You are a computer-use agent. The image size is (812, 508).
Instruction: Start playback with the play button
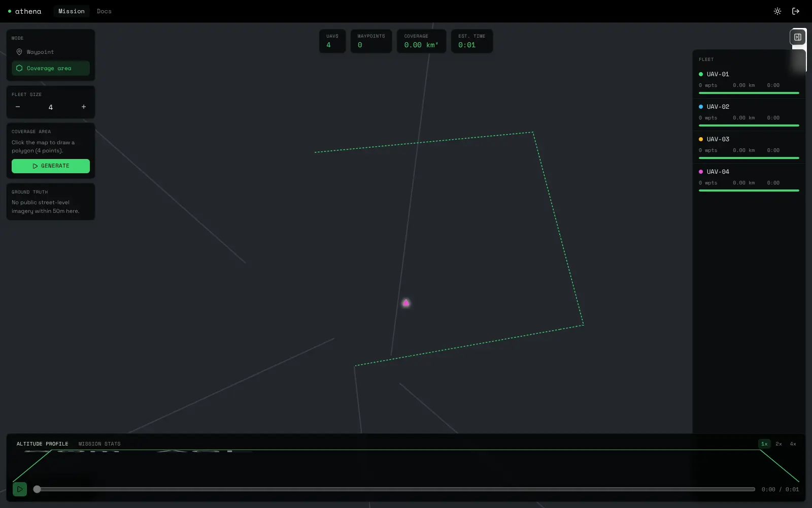click(x=20, y=489)
